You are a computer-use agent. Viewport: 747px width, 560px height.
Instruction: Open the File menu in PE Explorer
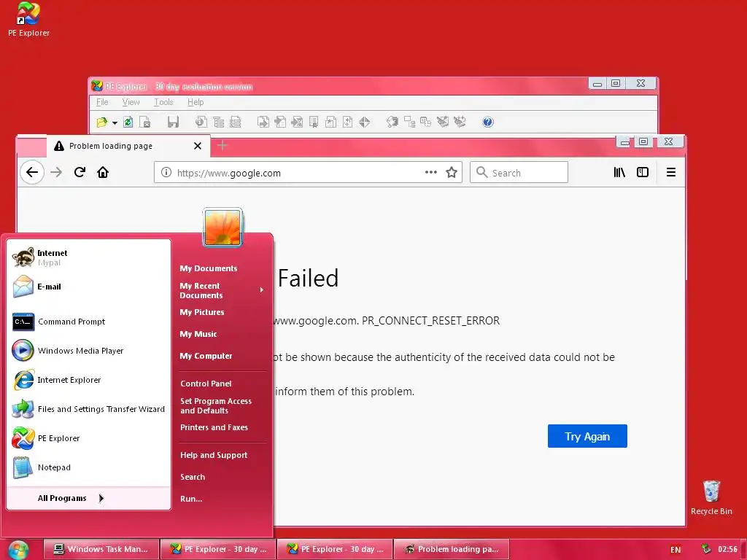point(102,102)
